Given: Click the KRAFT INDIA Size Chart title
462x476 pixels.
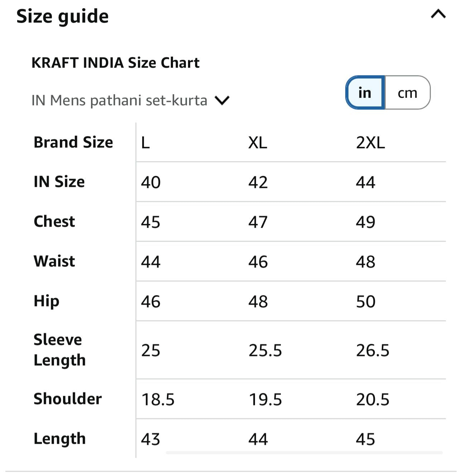Looking at the screenshot, I should point(115,63).
